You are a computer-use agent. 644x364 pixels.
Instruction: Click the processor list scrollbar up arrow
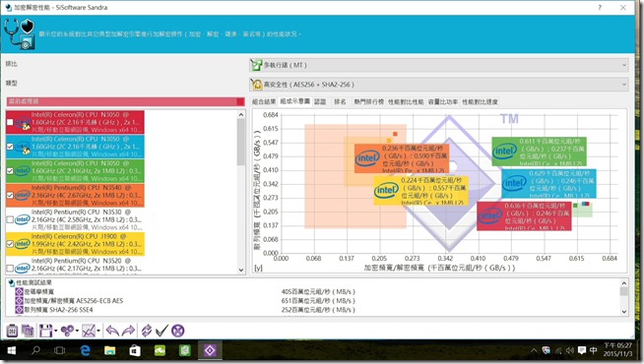[241, 115]
